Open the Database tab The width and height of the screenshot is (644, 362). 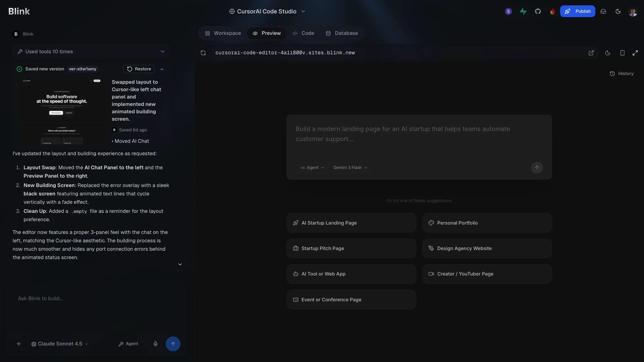342,33
